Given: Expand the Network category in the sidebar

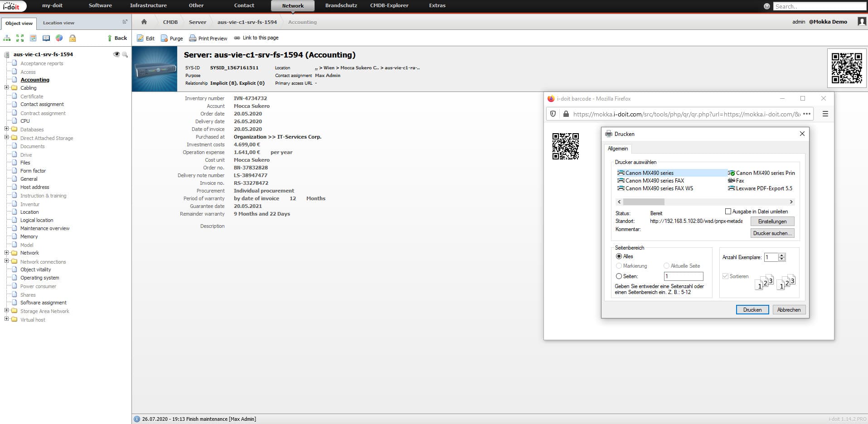Looking at the screenshot, I should point(6,253).
